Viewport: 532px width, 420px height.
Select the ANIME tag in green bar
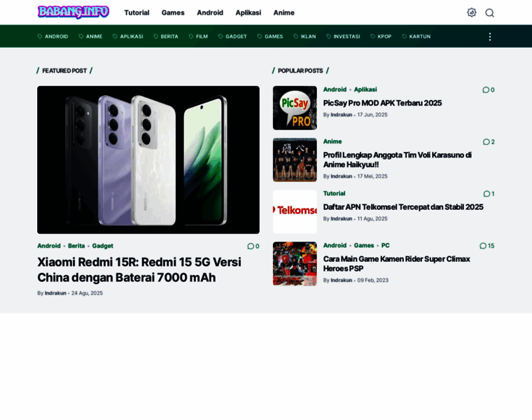click(90, 36)
